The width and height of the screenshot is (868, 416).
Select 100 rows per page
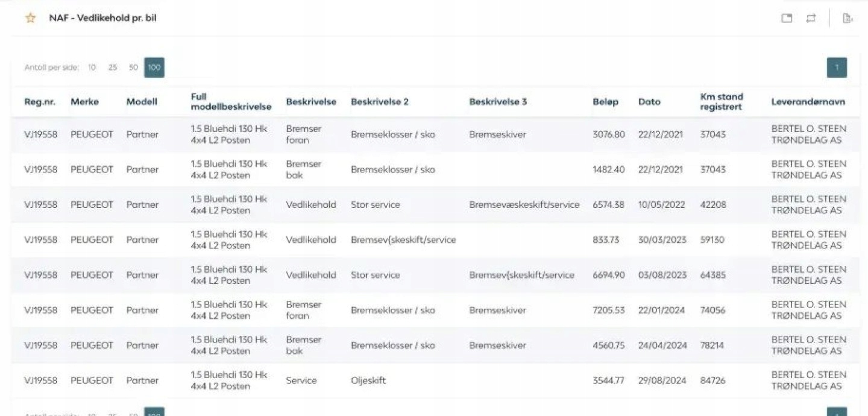point(154,68)
